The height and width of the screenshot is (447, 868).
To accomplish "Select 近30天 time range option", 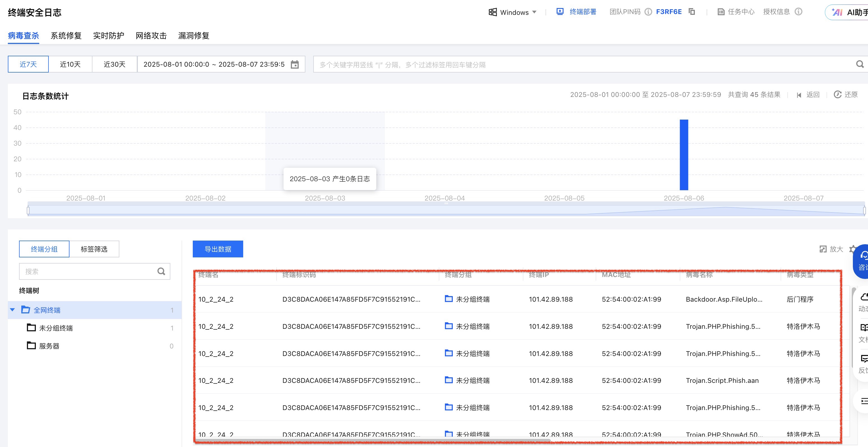I will (x=115, y=64).
